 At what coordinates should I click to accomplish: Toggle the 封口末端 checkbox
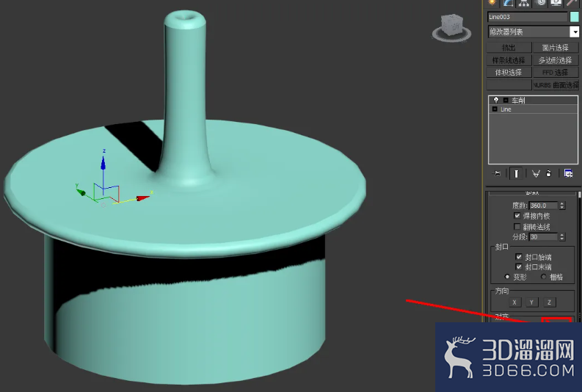519,266
